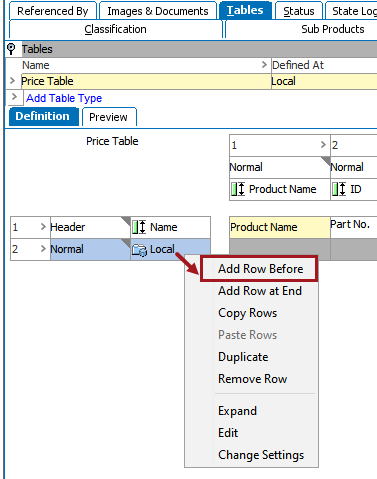377x479 pixels.
Task: Open the Images & Documents tab
Action: click(158, 11)
